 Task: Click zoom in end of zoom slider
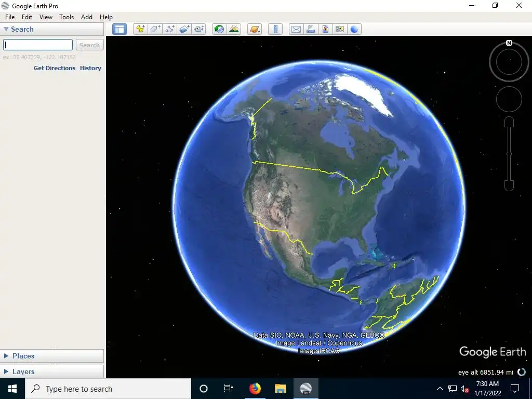(x=509, y=122)
